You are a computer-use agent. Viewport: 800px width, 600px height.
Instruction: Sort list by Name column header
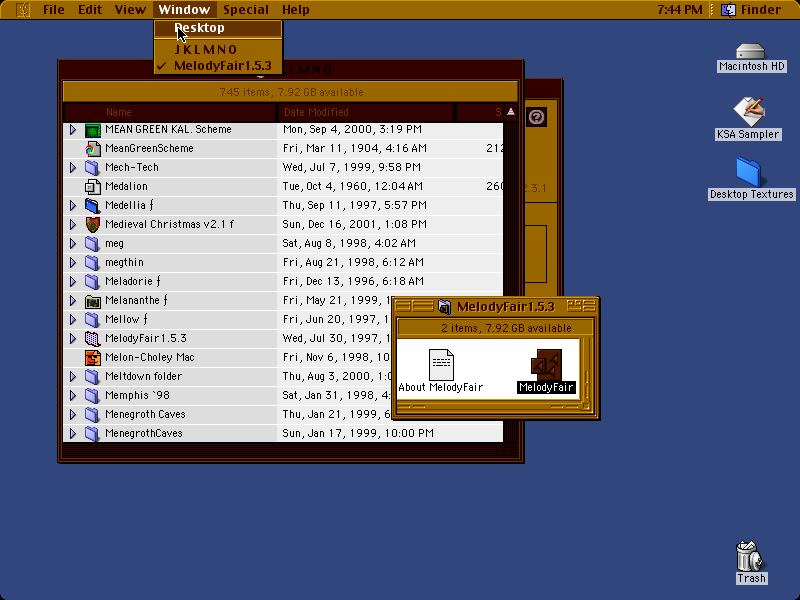point(170,113)
